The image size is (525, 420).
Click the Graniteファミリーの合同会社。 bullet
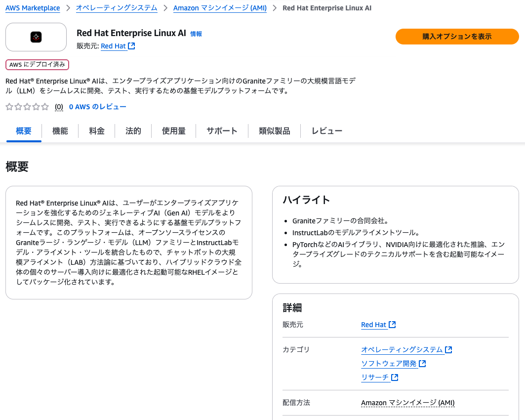coord(340,221)
